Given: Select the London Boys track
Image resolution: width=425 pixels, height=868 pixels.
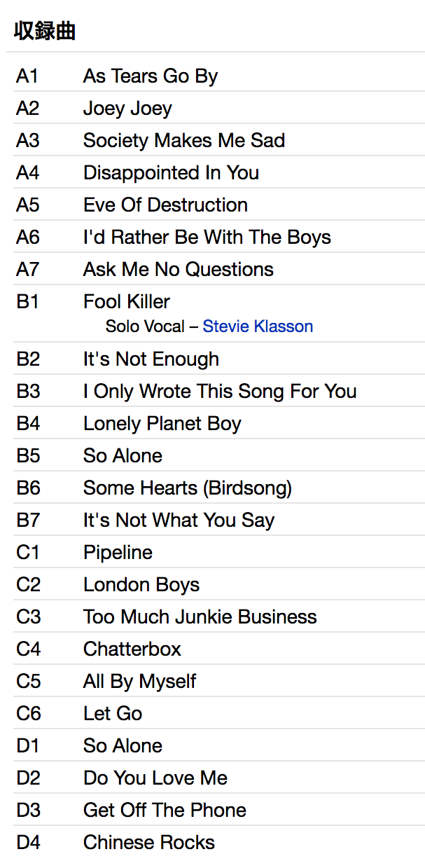Looking at the screenshot, I should coord(141,585).
